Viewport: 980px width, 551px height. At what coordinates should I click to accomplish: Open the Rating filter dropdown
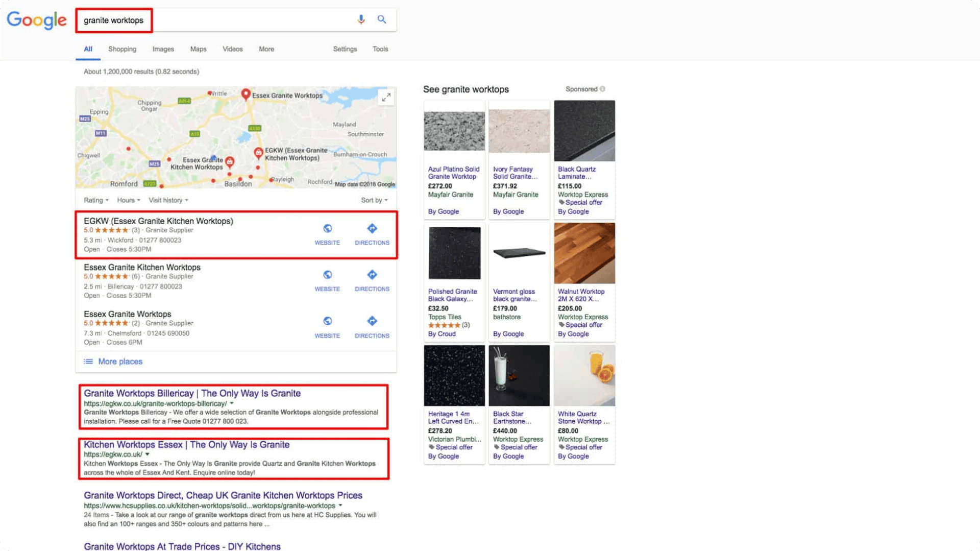click(x=96, y=200)
